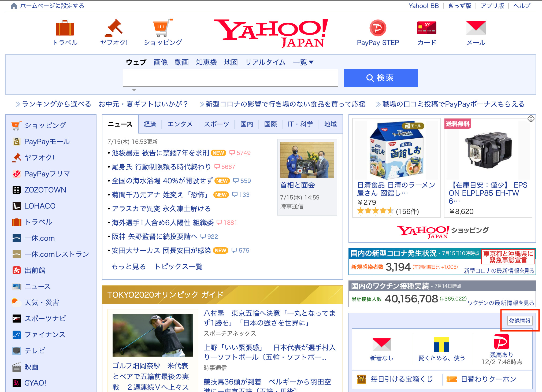Screen dimensions: 542x392
Task: Open the ワクチンの最新情報を見る link
Action: (501, 303)
